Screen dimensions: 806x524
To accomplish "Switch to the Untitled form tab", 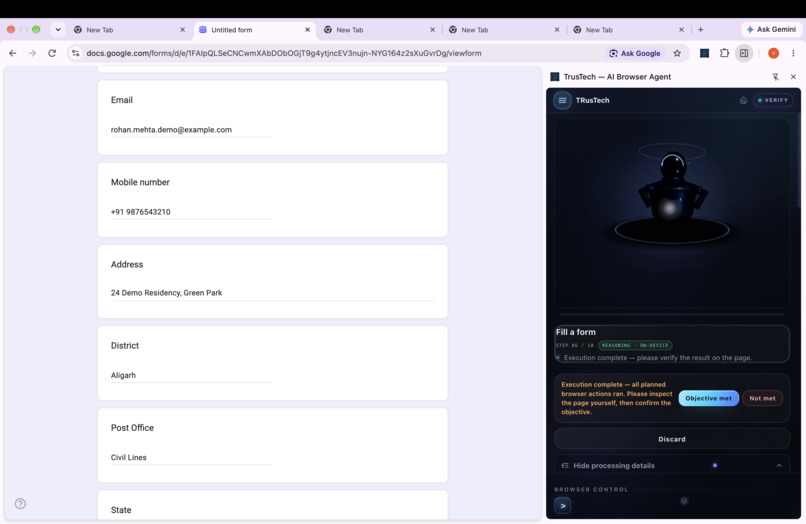I will (255, 30).
